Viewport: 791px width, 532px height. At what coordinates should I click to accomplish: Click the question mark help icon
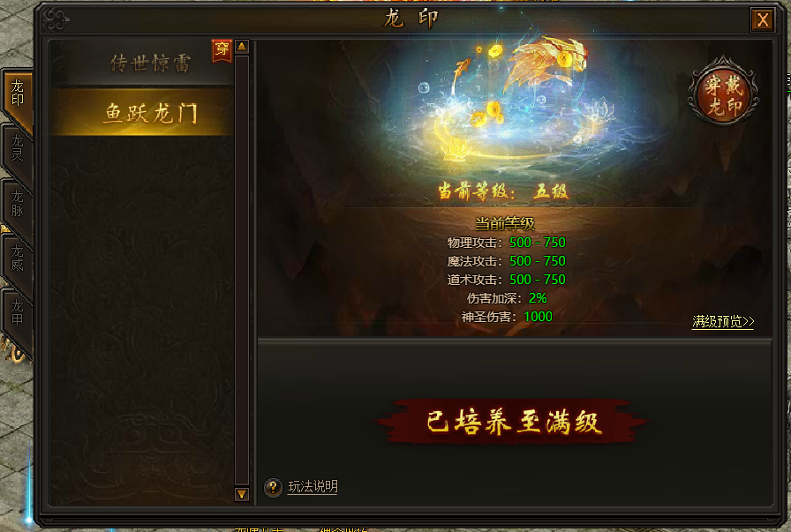coord(273,488)
